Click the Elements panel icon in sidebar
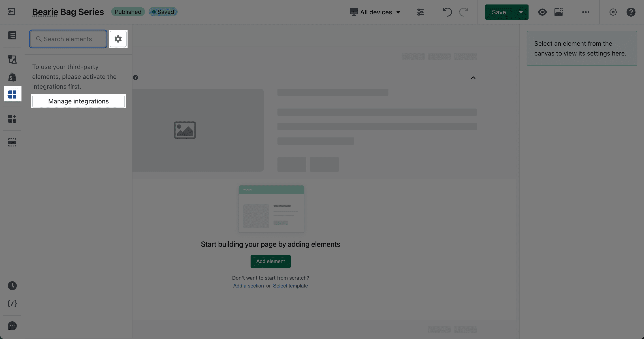The width and height of the screenshot is (644, 339). click(x=12, y=94)
